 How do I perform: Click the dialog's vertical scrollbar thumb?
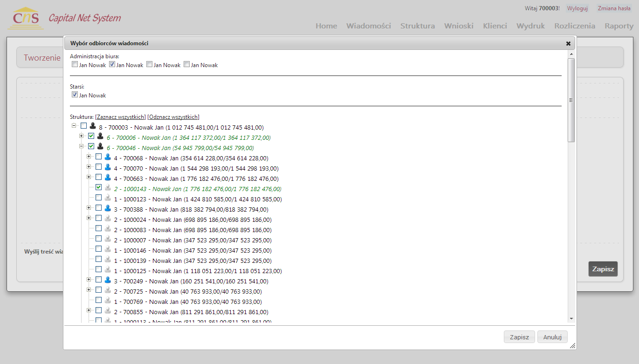point(571,100)
